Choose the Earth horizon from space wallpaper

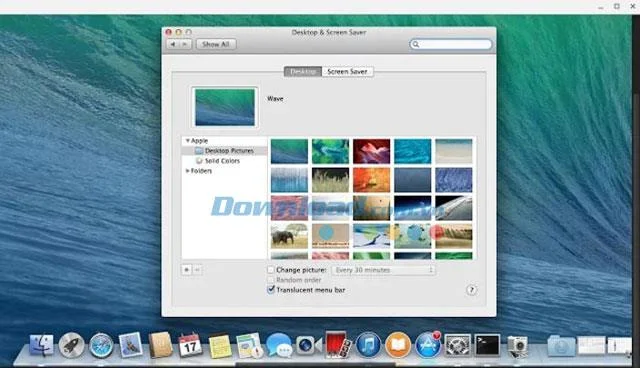[413, 208]
